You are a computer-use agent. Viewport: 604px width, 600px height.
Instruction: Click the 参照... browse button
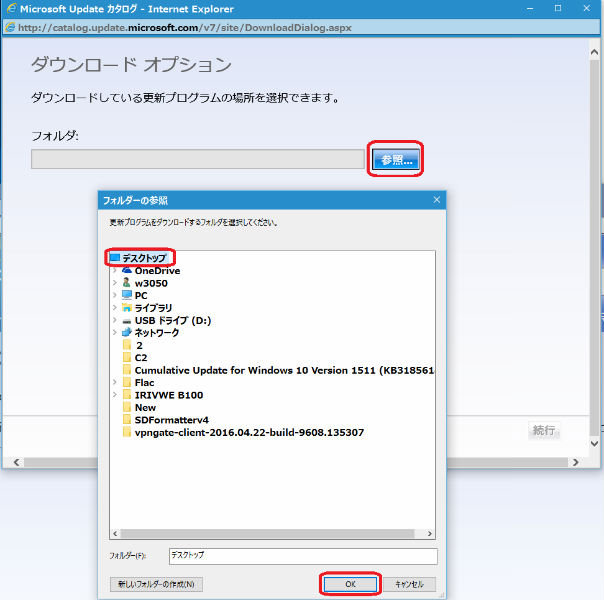coord(396,159)
